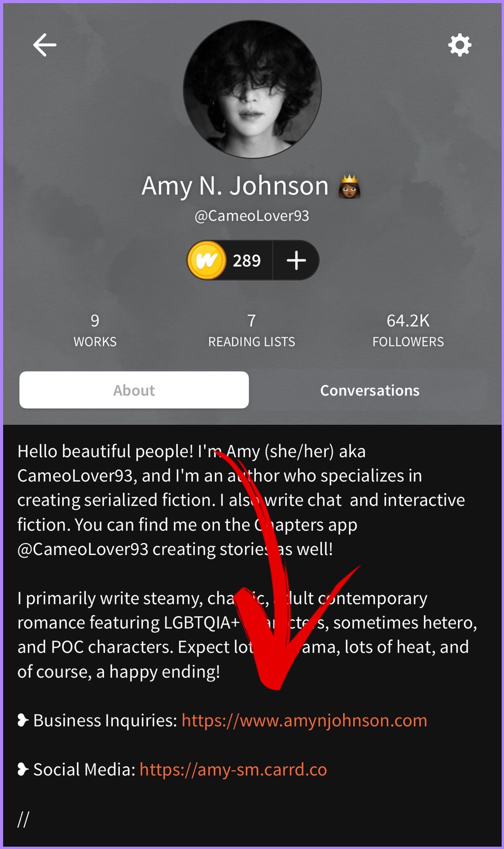Click the crown princess emoji beside name
The height and width of the screenshot is (849, 504).
349,186
